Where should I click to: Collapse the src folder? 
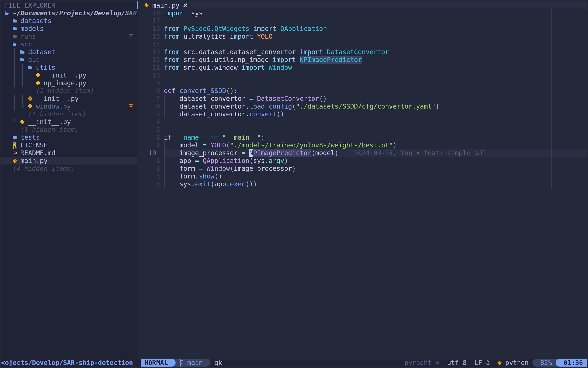tap(26, 44)
